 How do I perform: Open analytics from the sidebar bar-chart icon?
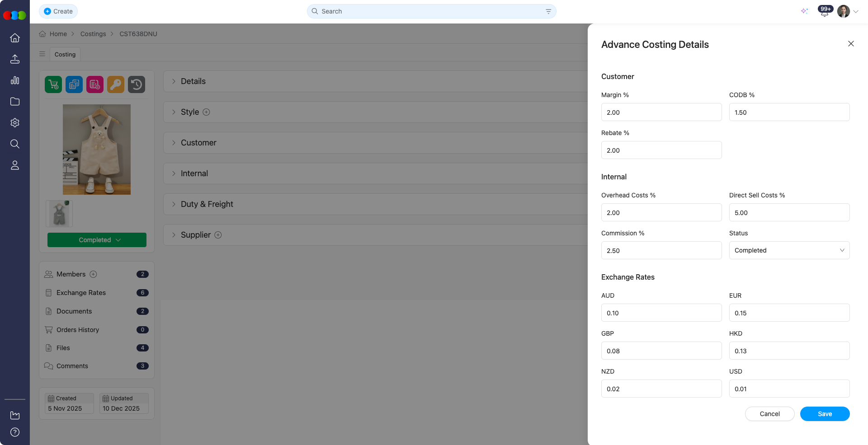click(x=15, y=80)
